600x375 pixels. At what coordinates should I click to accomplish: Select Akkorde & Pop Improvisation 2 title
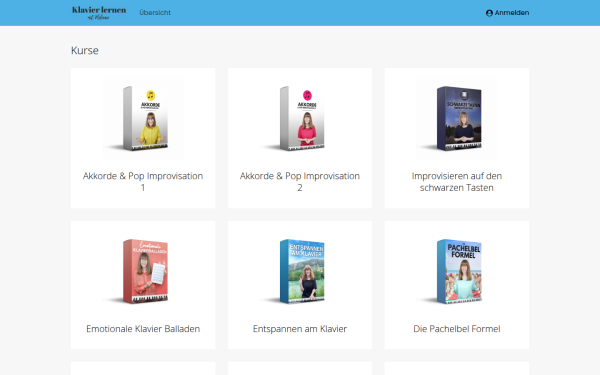(x=300, y=182)
